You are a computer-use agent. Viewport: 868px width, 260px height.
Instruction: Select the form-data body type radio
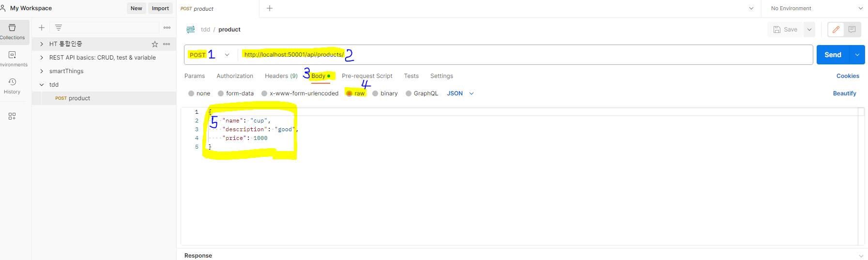(221, 93)
